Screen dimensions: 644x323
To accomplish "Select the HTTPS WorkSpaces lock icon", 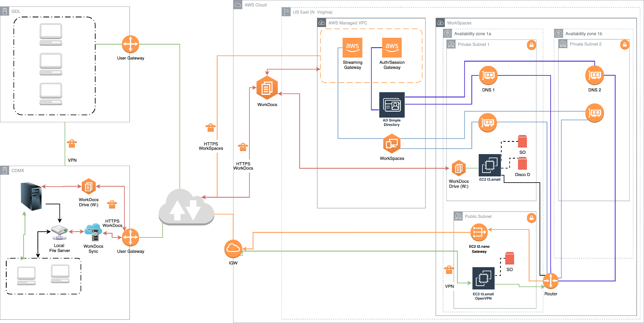I will tap(211, 127).
